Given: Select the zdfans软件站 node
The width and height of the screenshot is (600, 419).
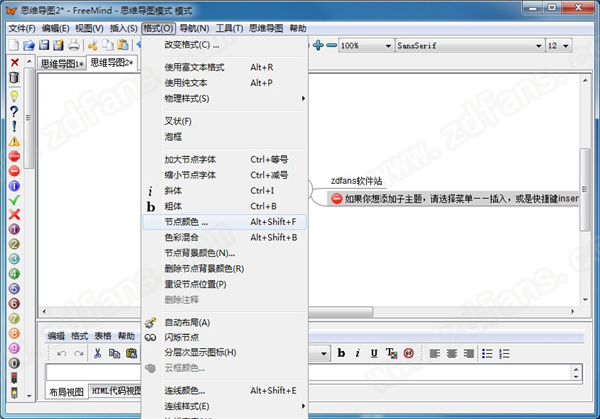Looking at the screenshot, I should (356, 181).
